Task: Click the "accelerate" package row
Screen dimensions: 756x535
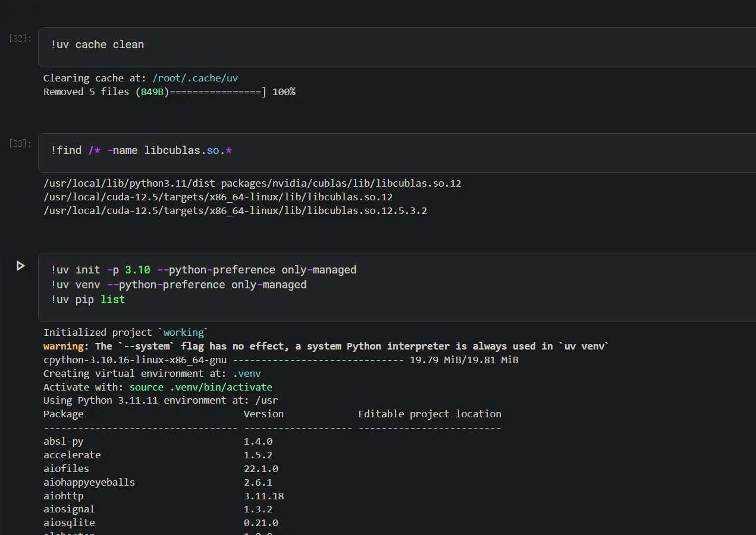Action: (x=72, y=455)
